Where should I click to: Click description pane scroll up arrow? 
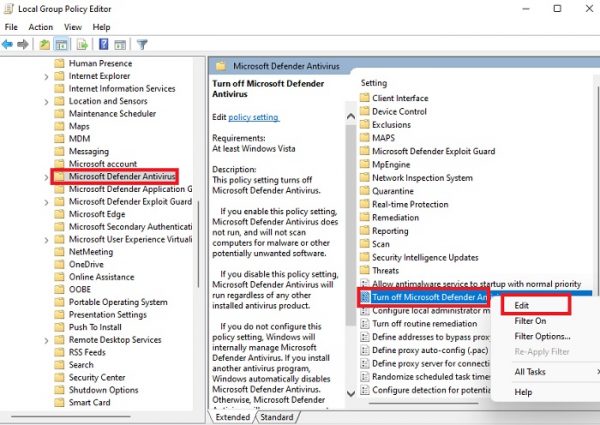coord(351,116)
